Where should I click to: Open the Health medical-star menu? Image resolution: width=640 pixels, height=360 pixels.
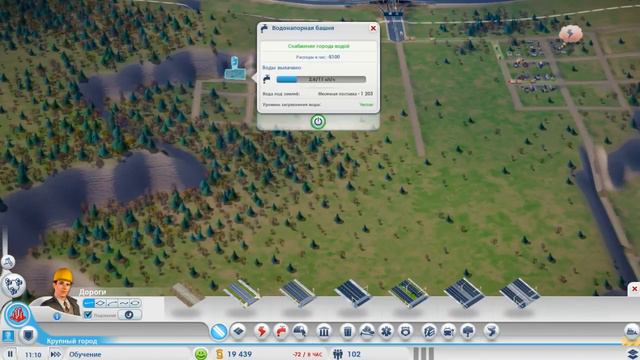pyautogui.click(x=386, y=331)
